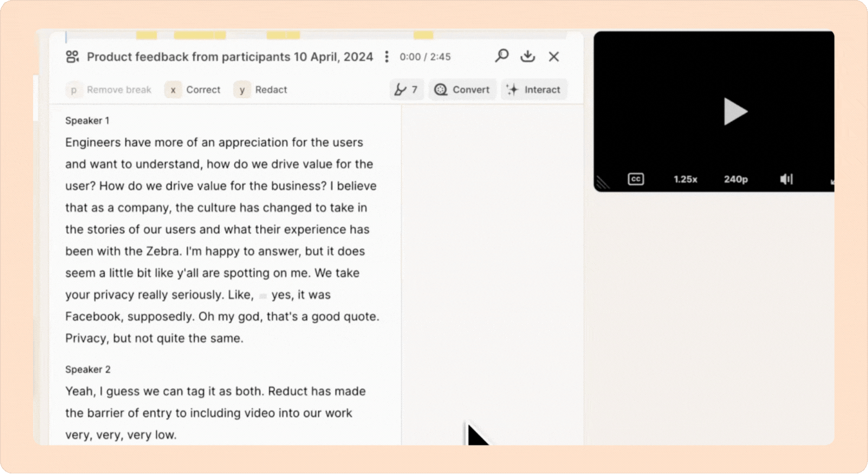Mute the video with the speaker icon
Screen dimensions: 868x474
click(786, 179)
